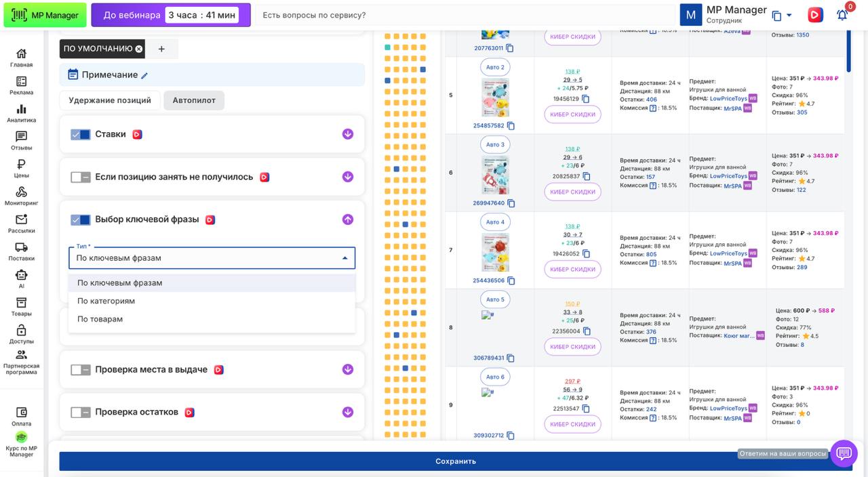Select По категориям from the dropdown list

click(106, 301)
